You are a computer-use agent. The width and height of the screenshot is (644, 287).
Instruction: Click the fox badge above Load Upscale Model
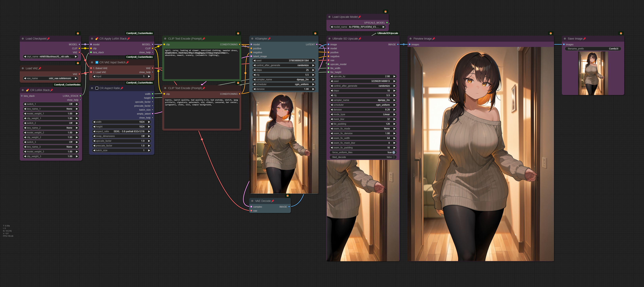[x=385, y=11]
